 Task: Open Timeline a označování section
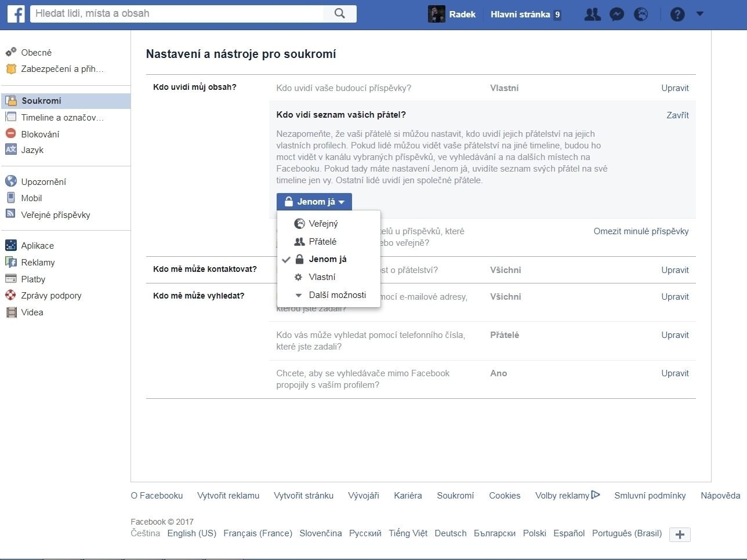coord(63,117)
